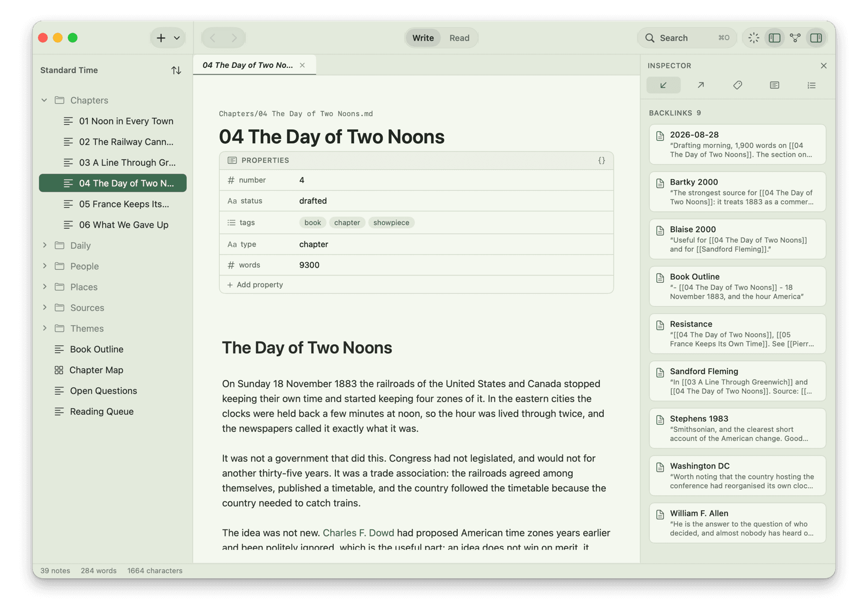Open the new note dropdown chevron
Screen dimensions: 868x607
coord(177,38)
